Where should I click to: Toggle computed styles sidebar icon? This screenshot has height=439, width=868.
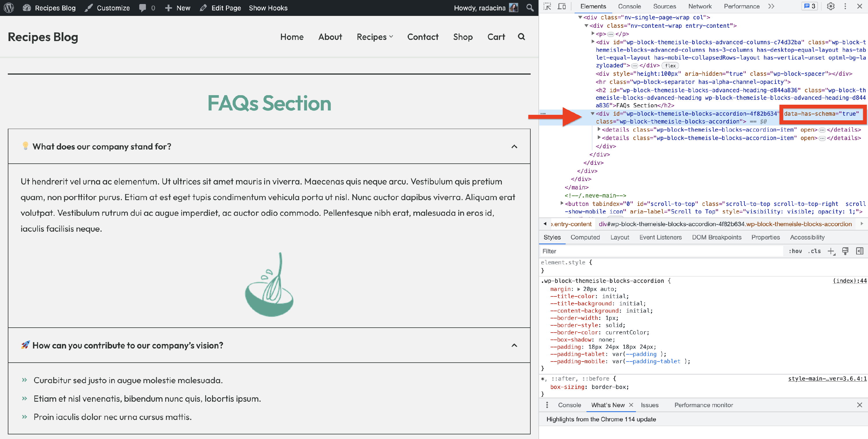(860, 251)
